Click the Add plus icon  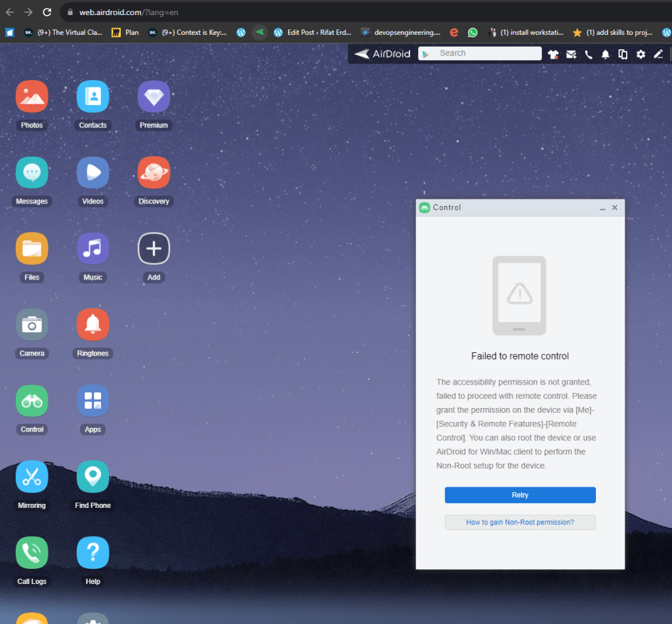tap(154, 249)
